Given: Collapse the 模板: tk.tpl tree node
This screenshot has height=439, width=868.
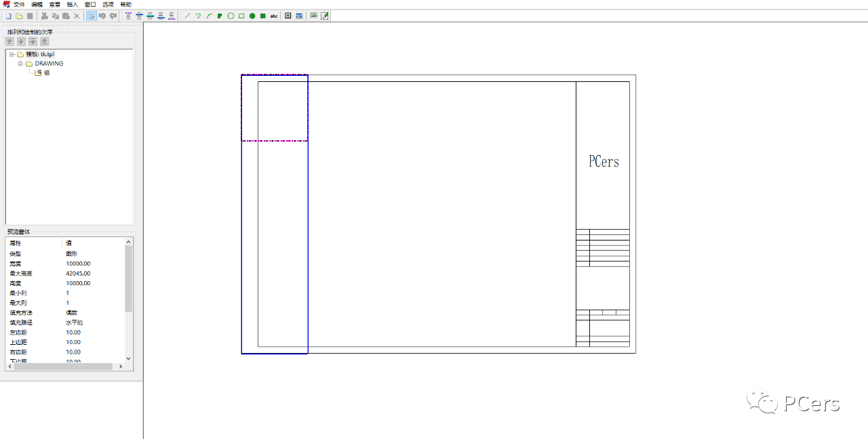Looking at the screenshot, I should tap(12, 54).
